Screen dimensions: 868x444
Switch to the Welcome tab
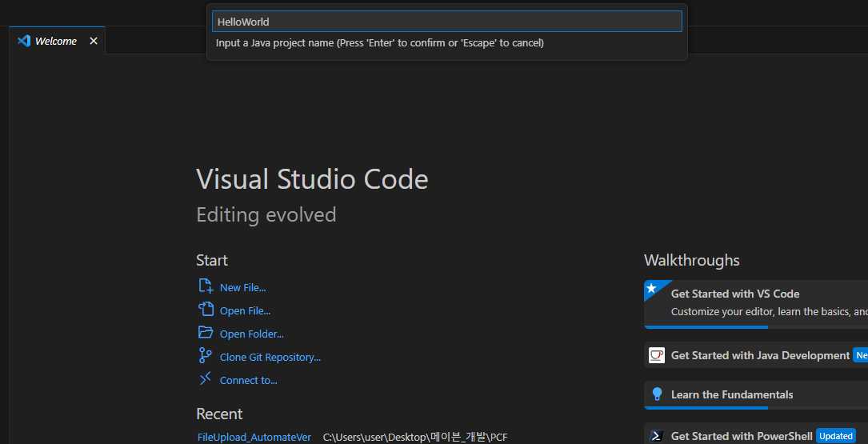pos(55,41)
